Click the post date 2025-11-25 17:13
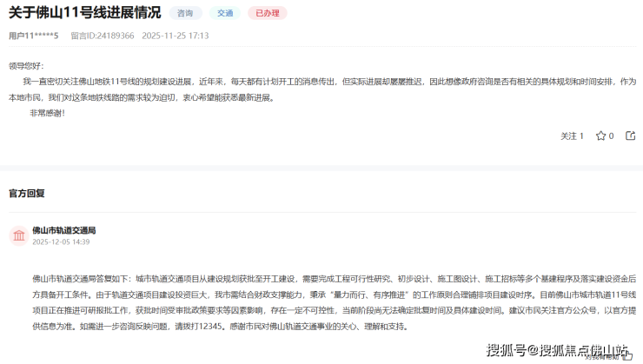643x364 pixels. [x=176, y=36]
